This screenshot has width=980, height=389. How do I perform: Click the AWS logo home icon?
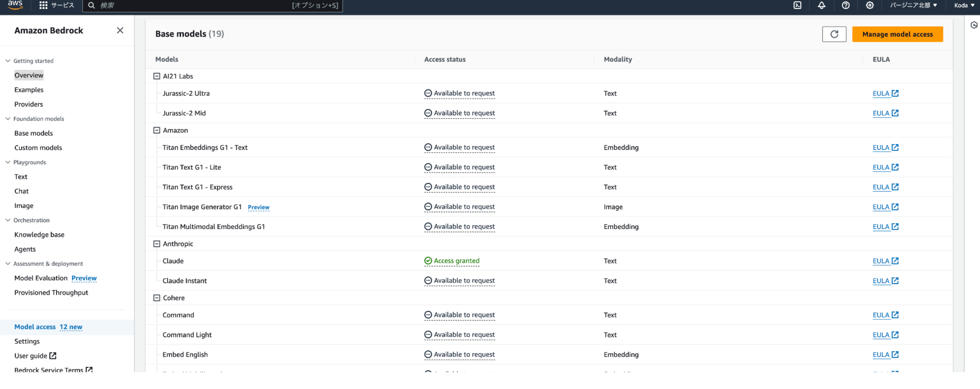tap(15, 5)
